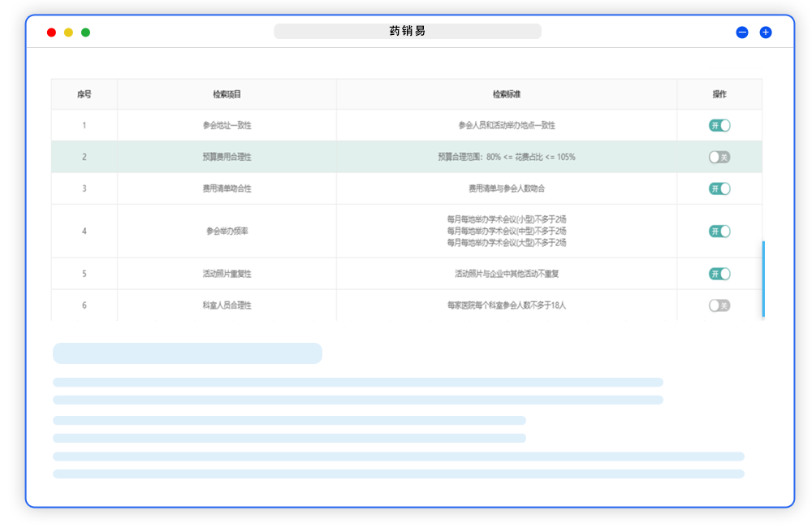The image size is (812, 528).
Task: Click the blue vertical scrollbar beside the table
Action: [763, 279]
